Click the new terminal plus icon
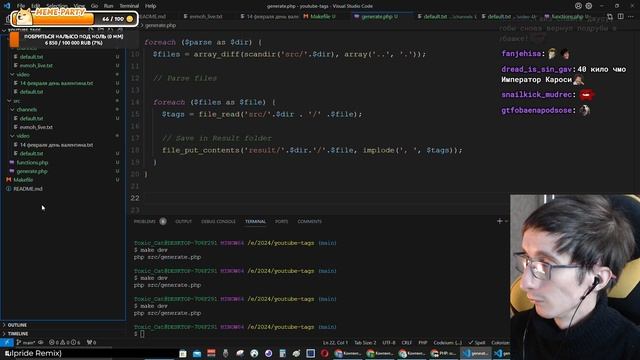Viewport: 640px width, 360px height. (x=500, y=221)
